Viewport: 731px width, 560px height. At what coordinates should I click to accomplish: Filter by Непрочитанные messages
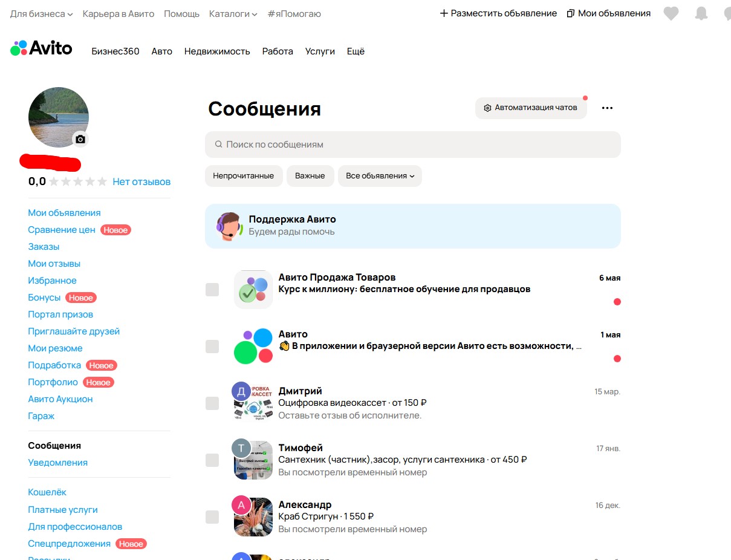coord(244,176)
